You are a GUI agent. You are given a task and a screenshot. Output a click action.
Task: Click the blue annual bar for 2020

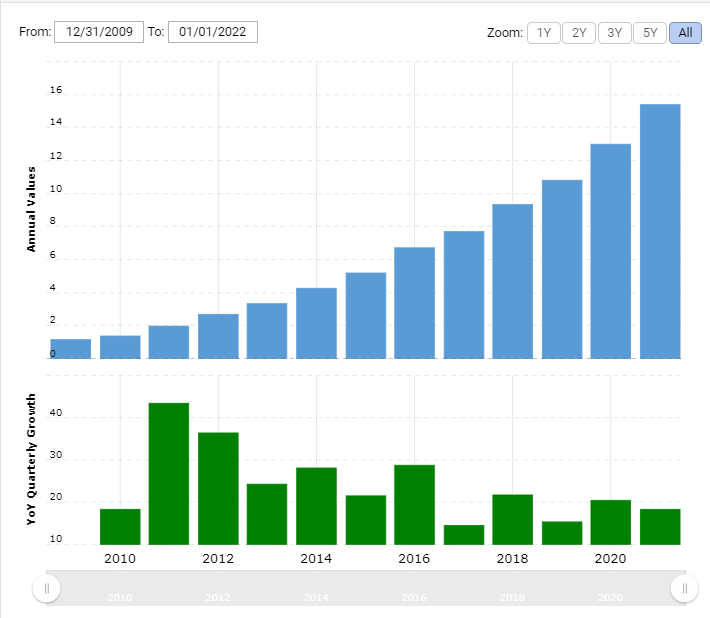pyautogui.click(x=611, y=251)
